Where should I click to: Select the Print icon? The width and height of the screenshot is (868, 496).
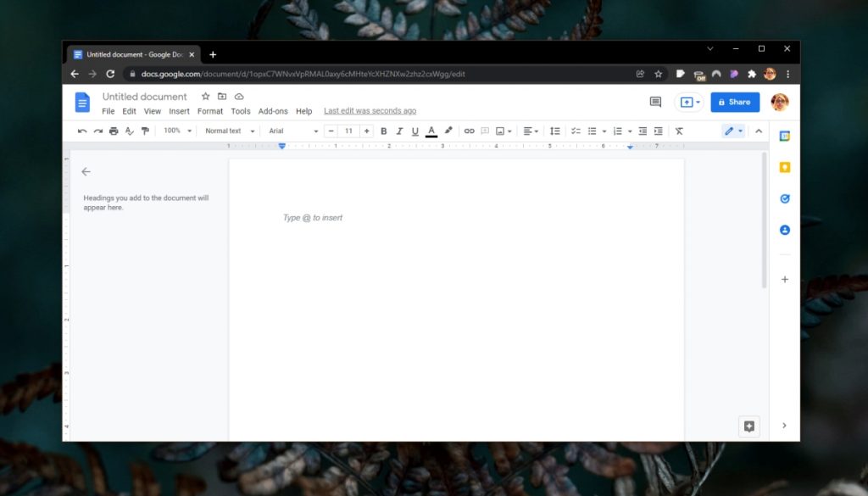114,131
